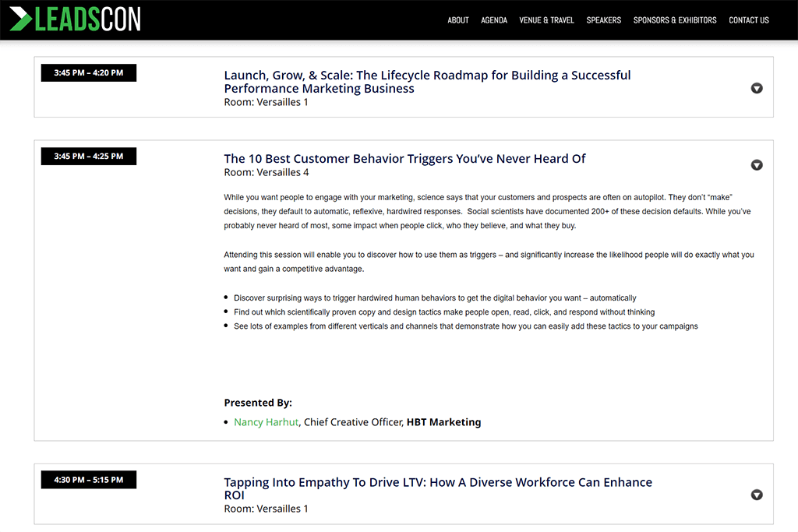798x532 pixels.
Task: Click the 4:30 PM – 5:15 PM time badge
Action: [89, 481]
